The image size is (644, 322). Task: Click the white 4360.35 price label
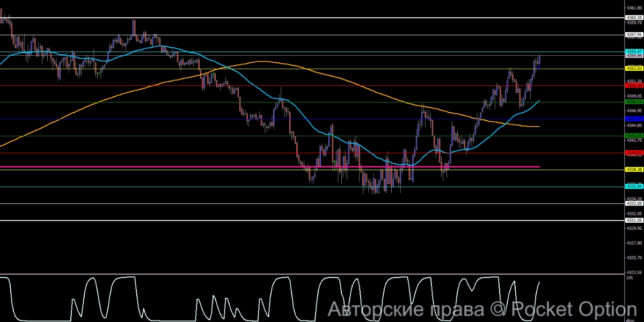634,18
